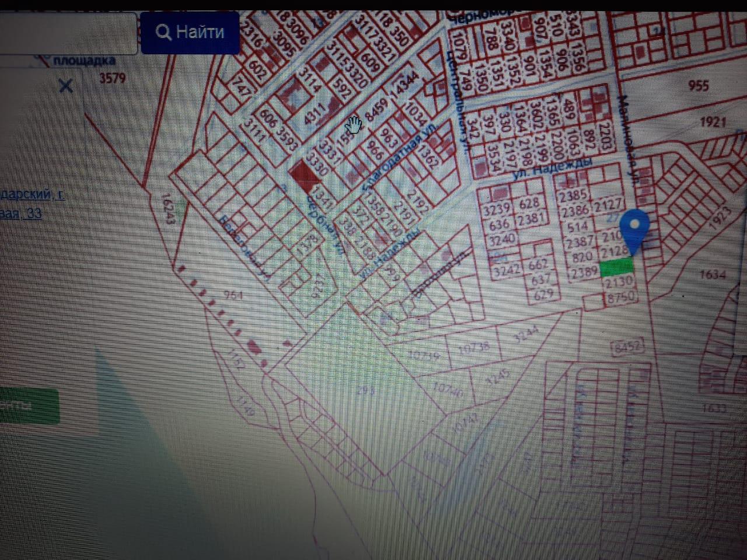The width and height of the screenshot is (747, 560).
Task: Select parcel 820 on the map
Action: (582, 256)
